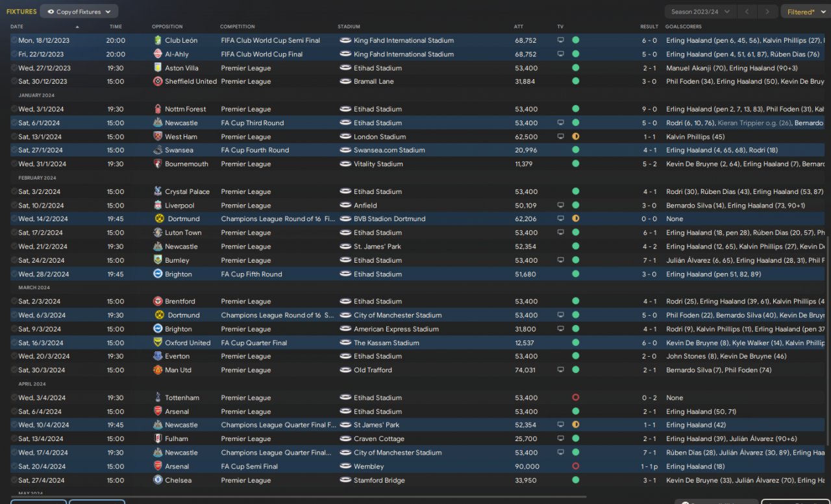This screenshot has width=831, height=504.
Task: Open the West Ham club badge
Action: point(158,137)
